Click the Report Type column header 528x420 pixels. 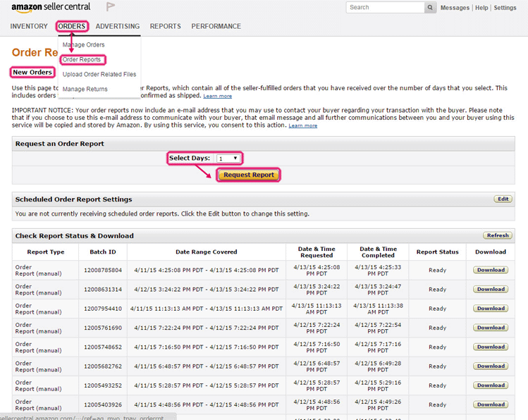(46, 252)
